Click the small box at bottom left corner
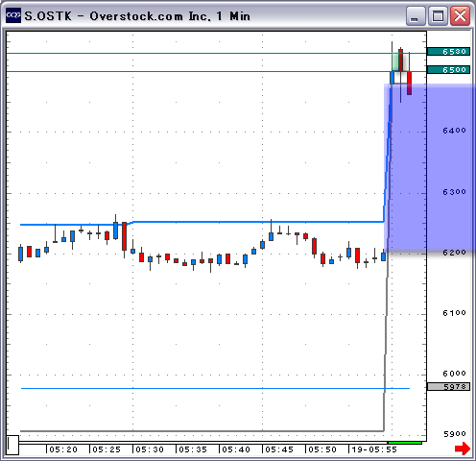Viewport: 476px width, 461px height. 12,445
